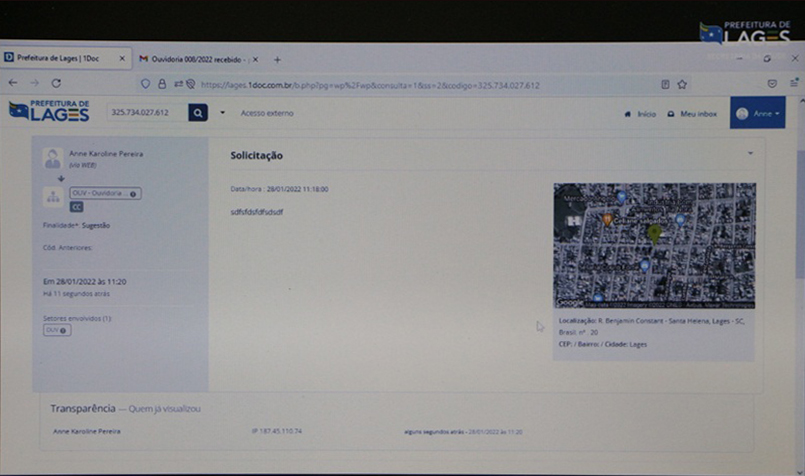
Task: Reload the page with the browser refresh icon
Action: (x=56, y=84)
